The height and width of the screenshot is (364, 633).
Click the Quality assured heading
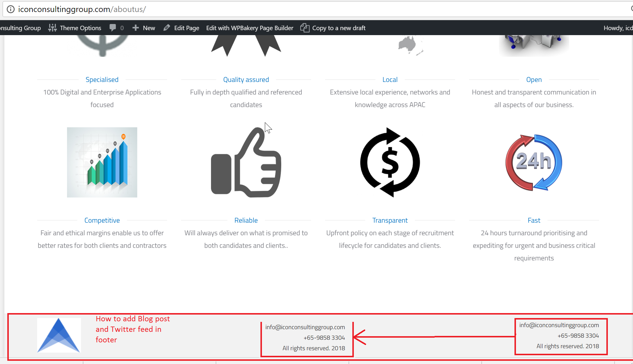click(246, 80)
